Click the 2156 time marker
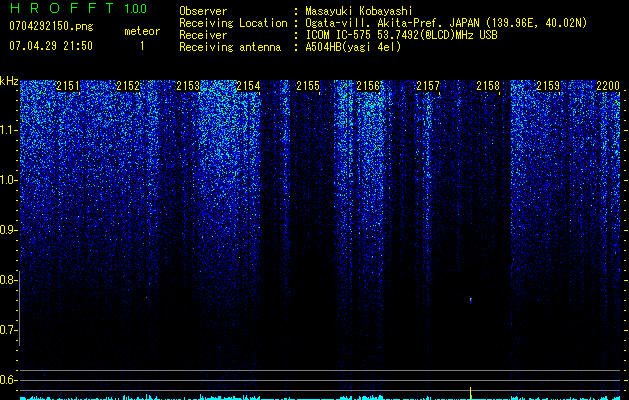Image resolution: width=629 pixels, height=400 pixels. pyautogui.click(x=368, y=86)
